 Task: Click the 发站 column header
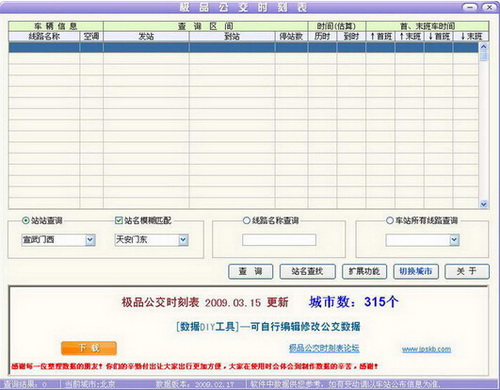pos(146,36)
